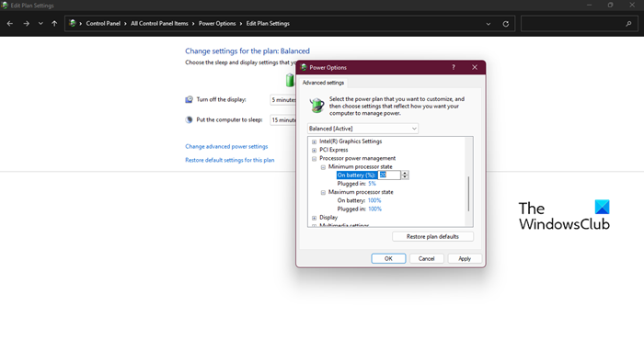Viewport: 644px width, 339px height.
Task: Expand the Display node
Action: coord(315,218)
